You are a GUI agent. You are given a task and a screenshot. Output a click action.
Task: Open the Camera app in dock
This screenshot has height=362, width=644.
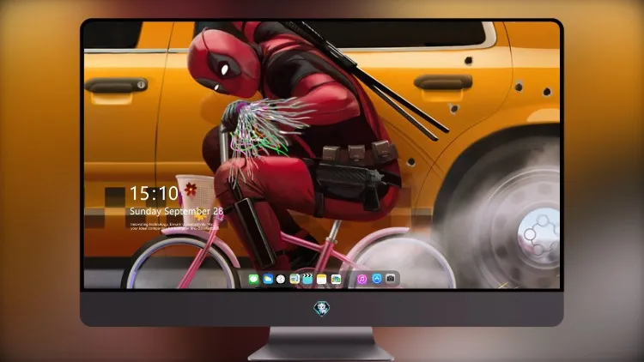pos(391,279)
